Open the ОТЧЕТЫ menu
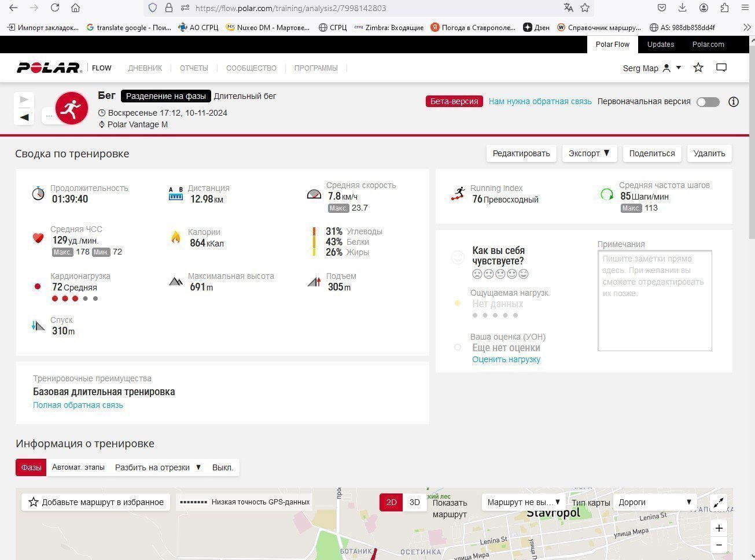 click(194, 68)
